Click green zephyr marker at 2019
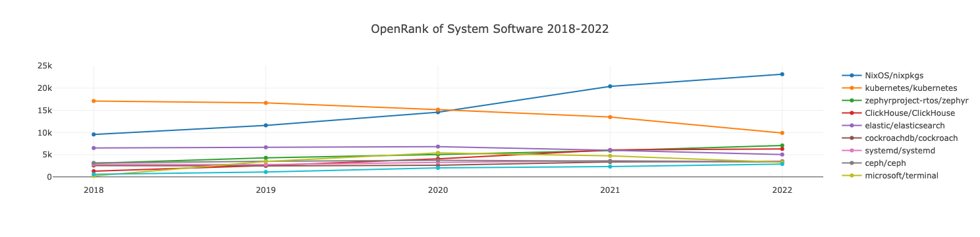This screenshot has height=237, width=980. pyautogui.click(x=265, y=158)
